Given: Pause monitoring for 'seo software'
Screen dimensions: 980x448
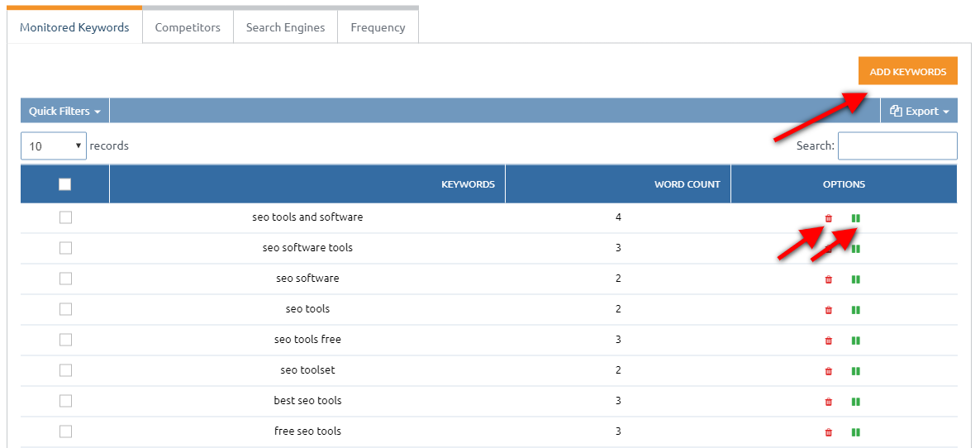Looking at the screenshot, I should point(855,279).
